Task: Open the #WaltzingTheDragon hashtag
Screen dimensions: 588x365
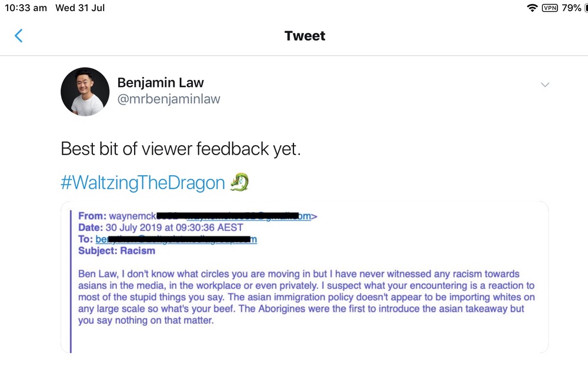Action: [x=143, y=183]
